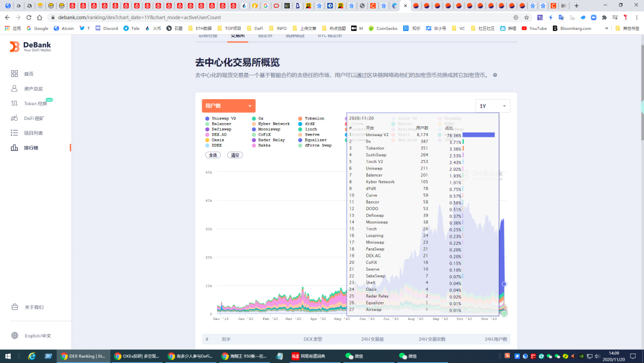The width and height of the screenshot is (644, 363).
Task: Click 全选 select all button
Action: click(x=213, y=155)
